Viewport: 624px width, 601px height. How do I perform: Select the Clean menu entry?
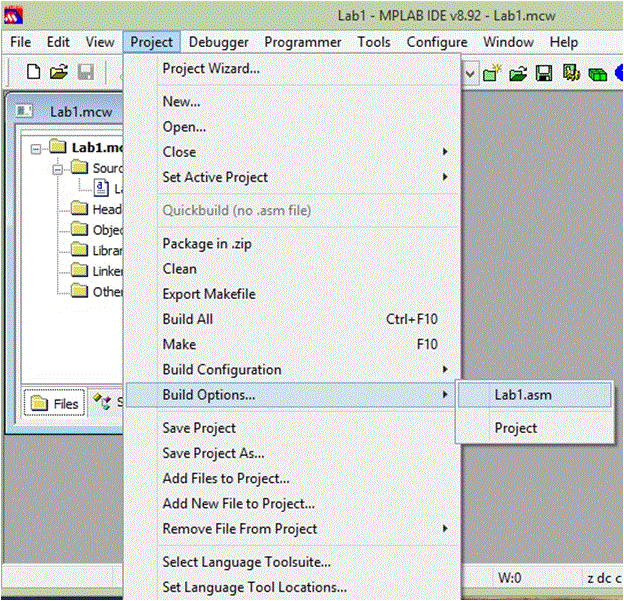293,269
